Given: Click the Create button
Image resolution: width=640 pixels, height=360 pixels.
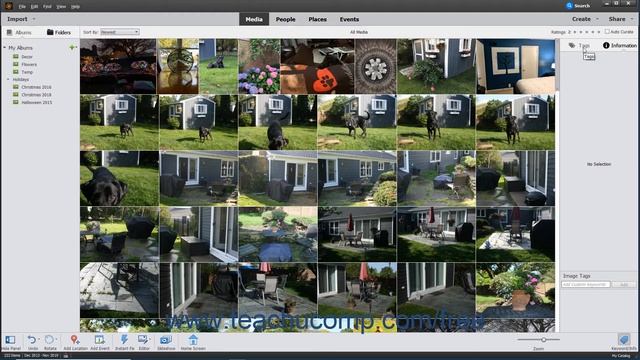Looking at the screenshot, I should (581, 19).
